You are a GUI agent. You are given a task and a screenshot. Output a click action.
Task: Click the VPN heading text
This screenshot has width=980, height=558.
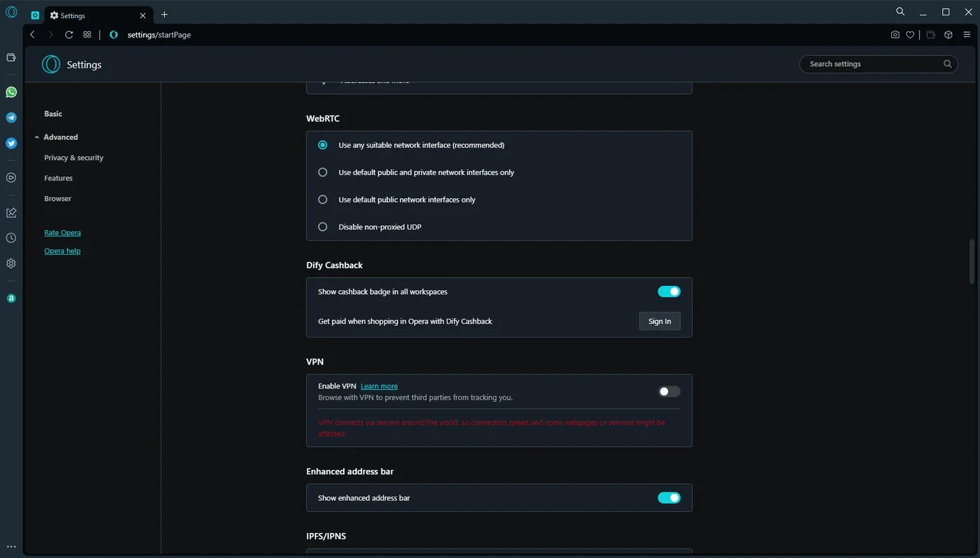click(315, 362)
